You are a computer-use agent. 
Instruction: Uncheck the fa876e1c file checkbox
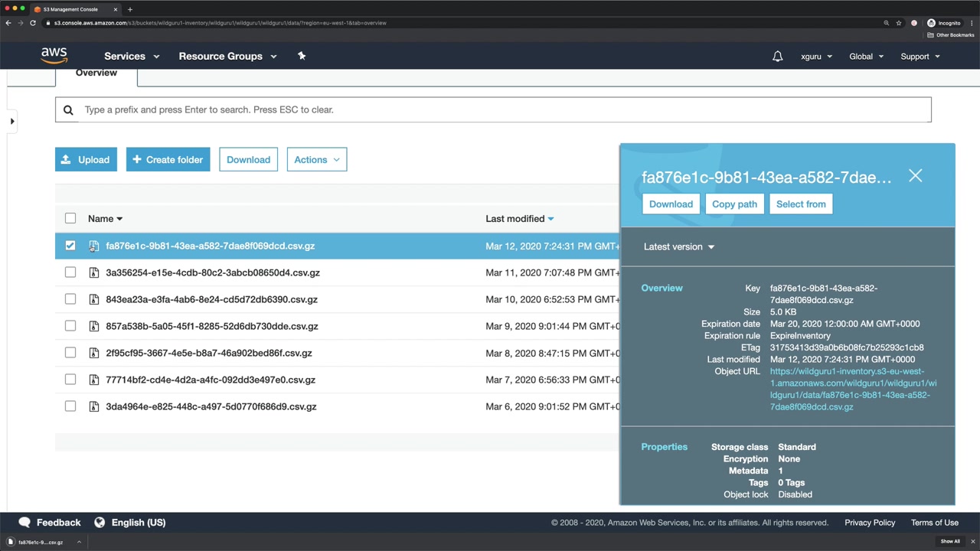click(x=70, y=246)
